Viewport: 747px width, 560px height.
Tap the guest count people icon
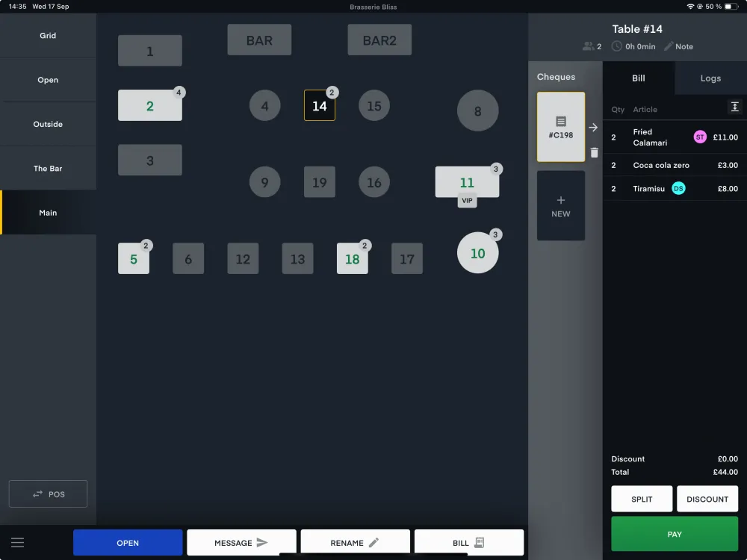click(589, 46)
